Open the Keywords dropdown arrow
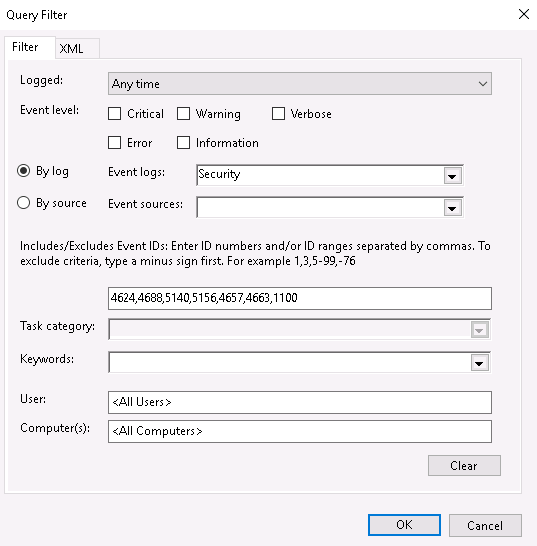 tap(480, 363)
